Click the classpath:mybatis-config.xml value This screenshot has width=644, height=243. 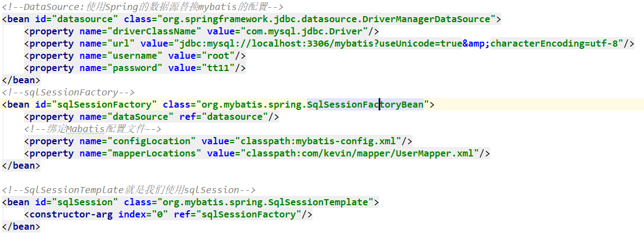pyautogui.click(x=318, y=141)
